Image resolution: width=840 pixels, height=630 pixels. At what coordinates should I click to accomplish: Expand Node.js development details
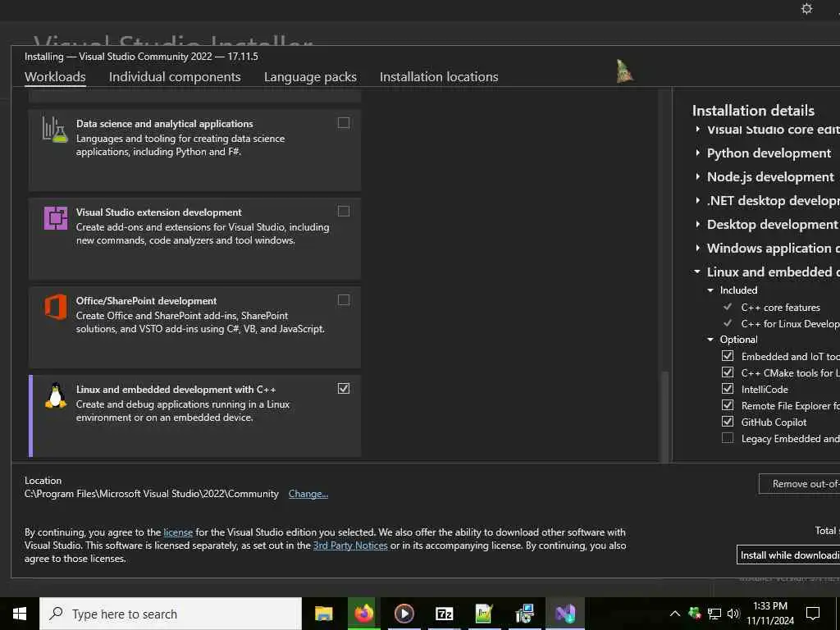pos(697,176)
